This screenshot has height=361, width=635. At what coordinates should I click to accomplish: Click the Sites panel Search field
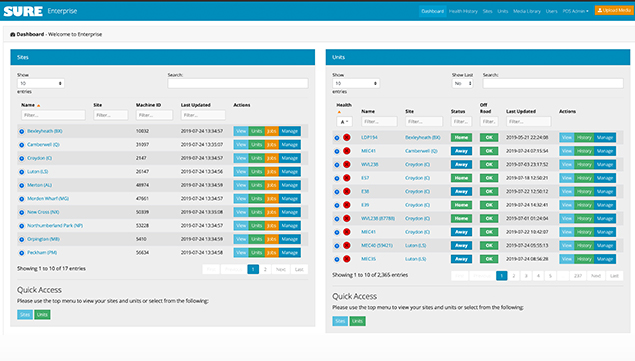tap(238, 83)
